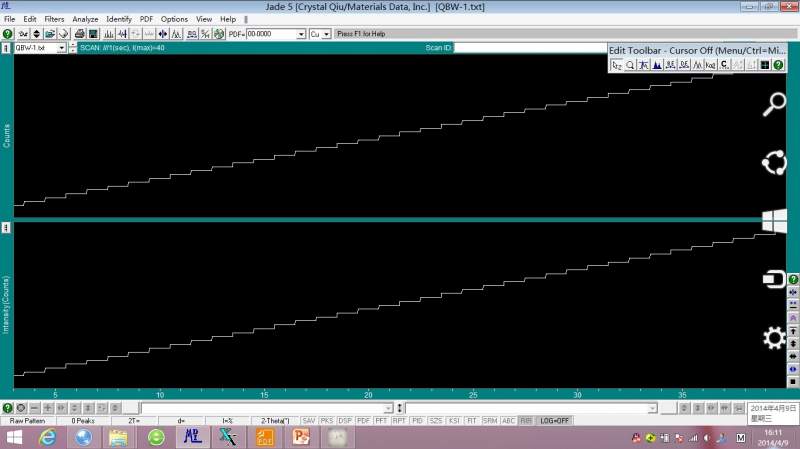Click the Devices charm icon
The image size is (800, 449).
coord(774,279)
